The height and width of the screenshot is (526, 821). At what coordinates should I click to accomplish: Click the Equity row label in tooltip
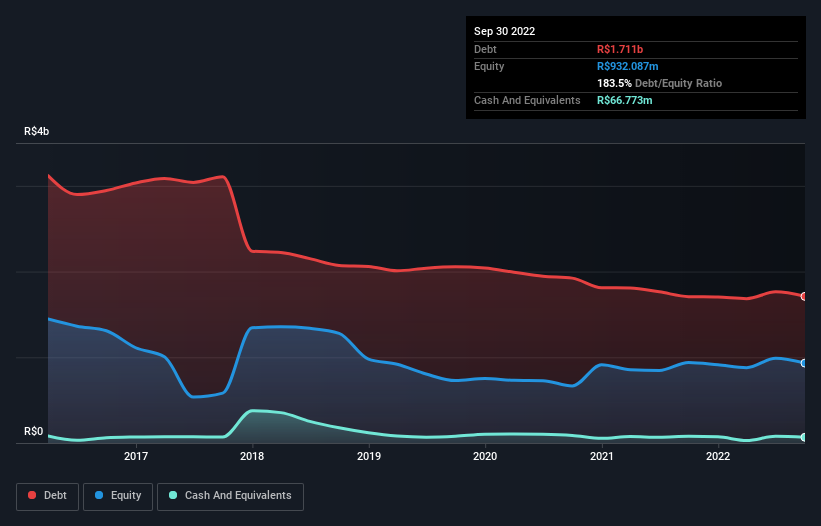489,66
